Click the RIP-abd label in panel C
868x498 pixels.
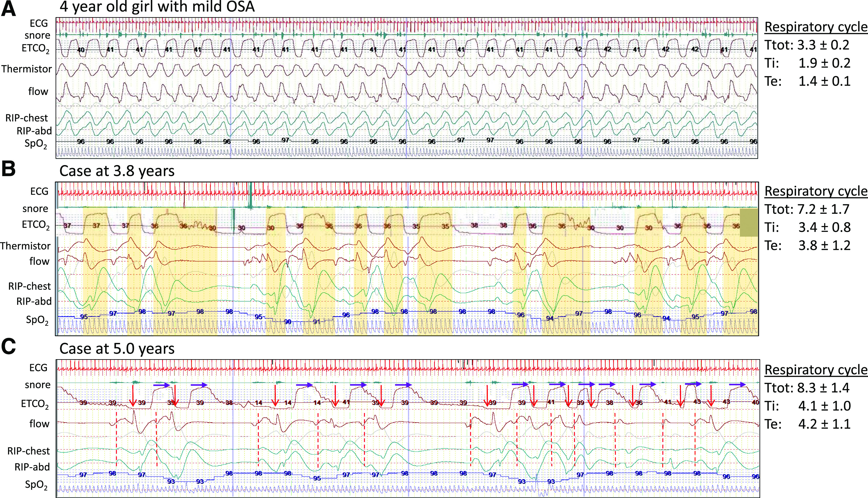32,467
